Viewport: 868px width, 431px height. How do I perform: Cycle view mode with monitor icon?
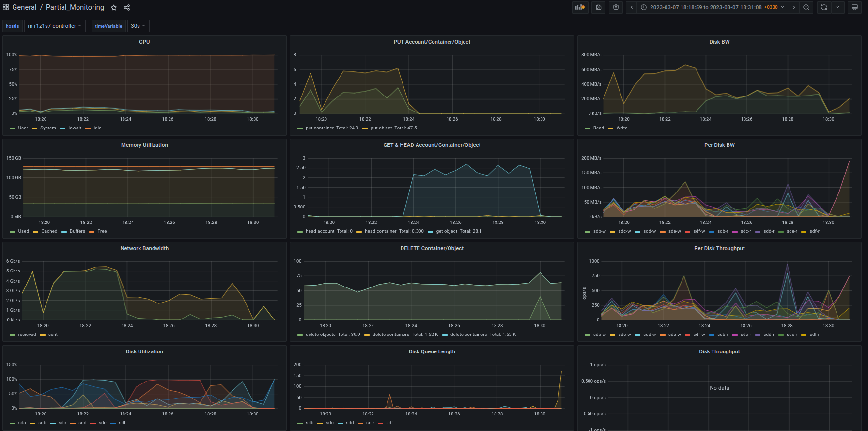[854, 7]
